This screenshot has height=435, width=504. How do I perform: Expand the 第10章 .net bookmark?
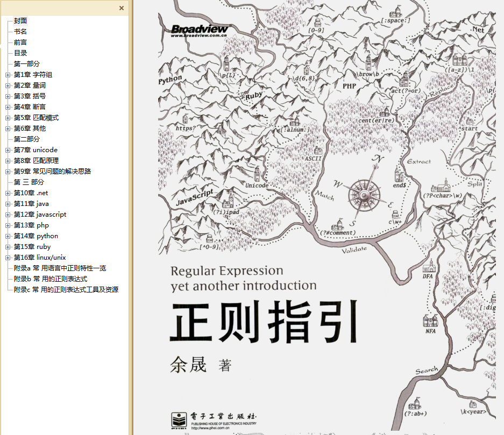coord(8,193)
